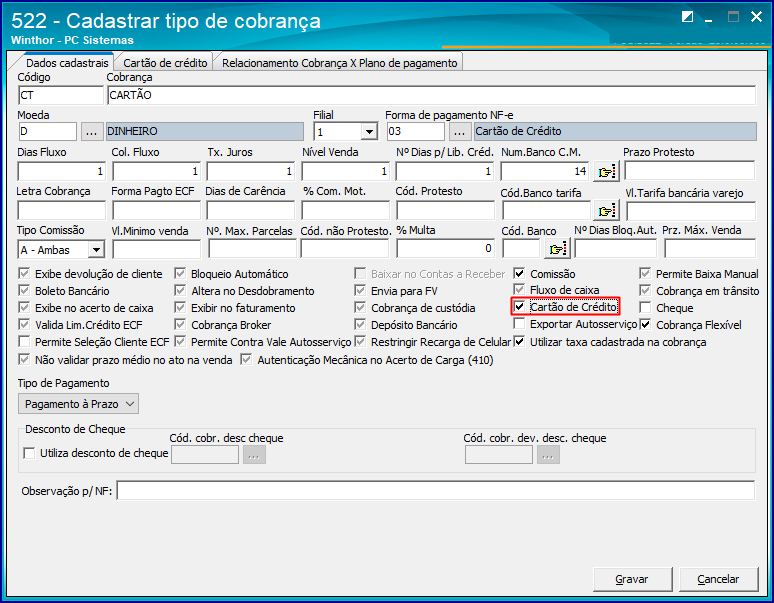Toggle the Cobrança Broker checkbox
Image resolution: width=774 pixels, height=603 pixels.
click(x=180, y=324)
